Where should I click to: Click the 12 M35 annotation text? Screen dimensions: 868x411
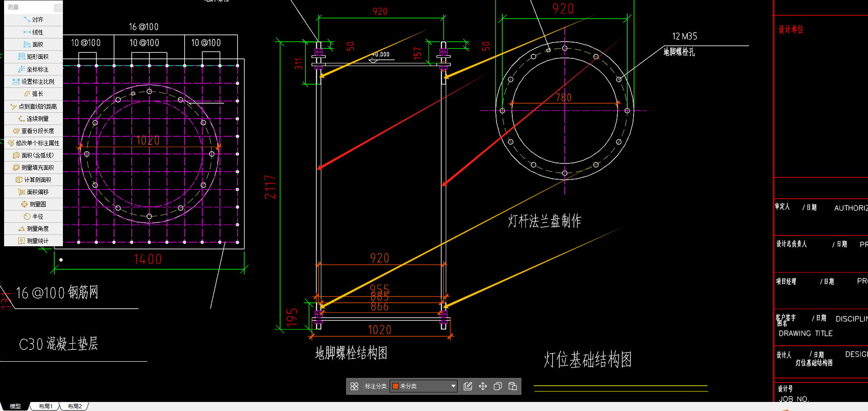684,36
